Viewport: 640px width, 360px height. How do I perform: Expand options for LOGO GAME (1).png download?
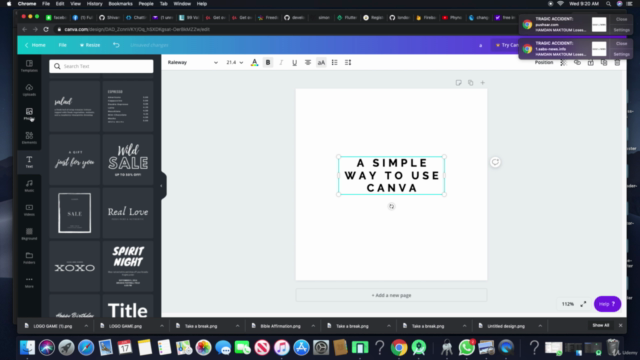click(x=86, y=326)
